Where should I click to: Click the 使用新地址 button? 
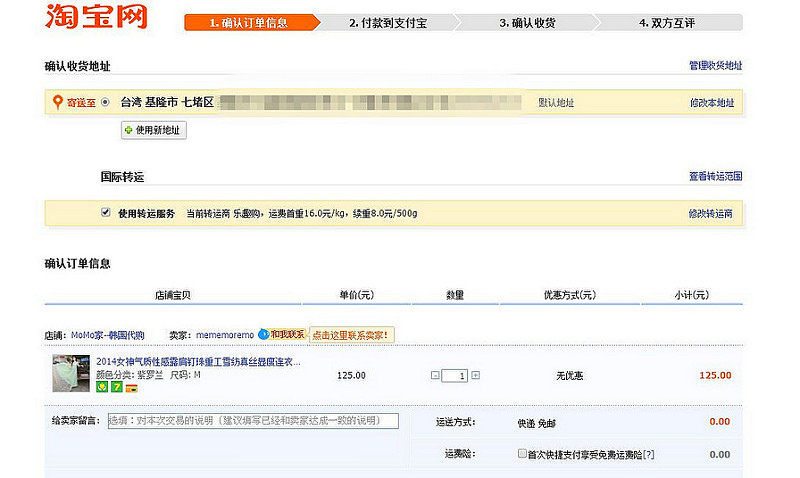[154, 130]
